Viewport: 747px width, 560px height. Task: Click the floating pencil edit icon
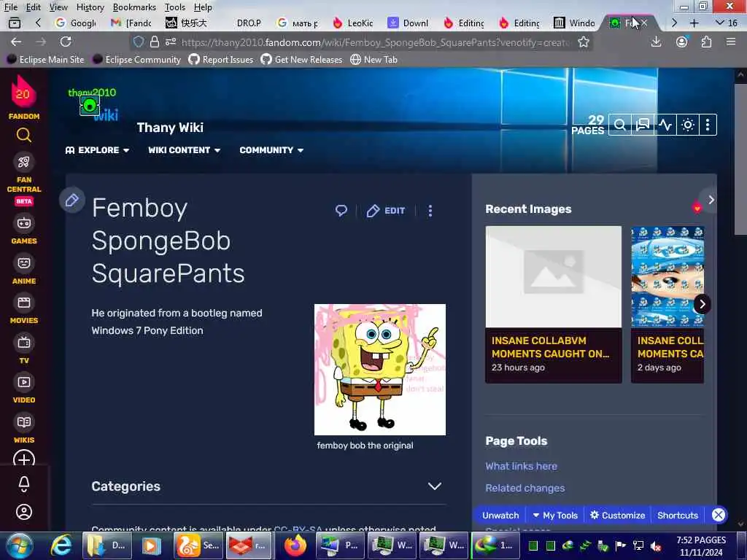click(x=72, y=200)
